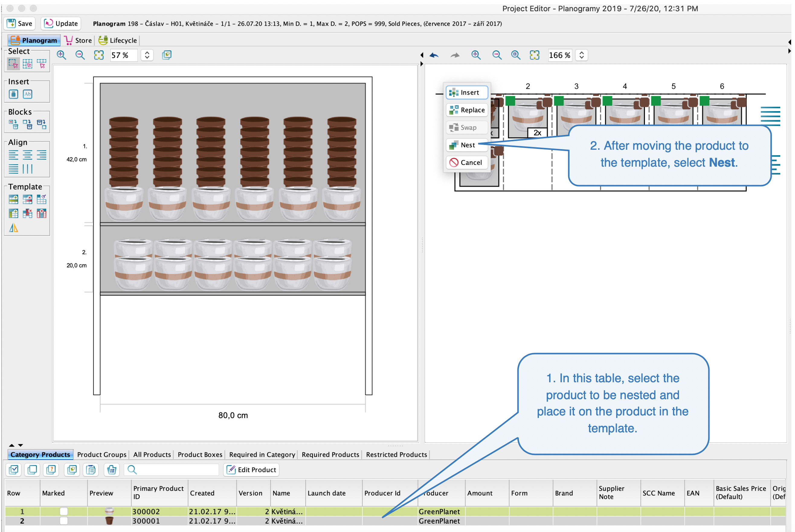795x532 pixels.
Task: Switch to the Planogram tab
Action: pos(34,40)
